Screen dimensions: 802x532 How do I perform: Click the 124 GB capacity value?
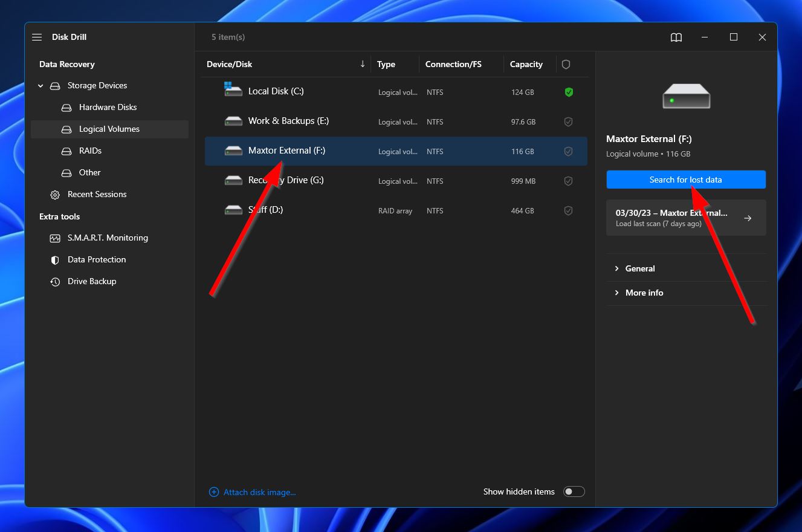[x=523, y=92]
